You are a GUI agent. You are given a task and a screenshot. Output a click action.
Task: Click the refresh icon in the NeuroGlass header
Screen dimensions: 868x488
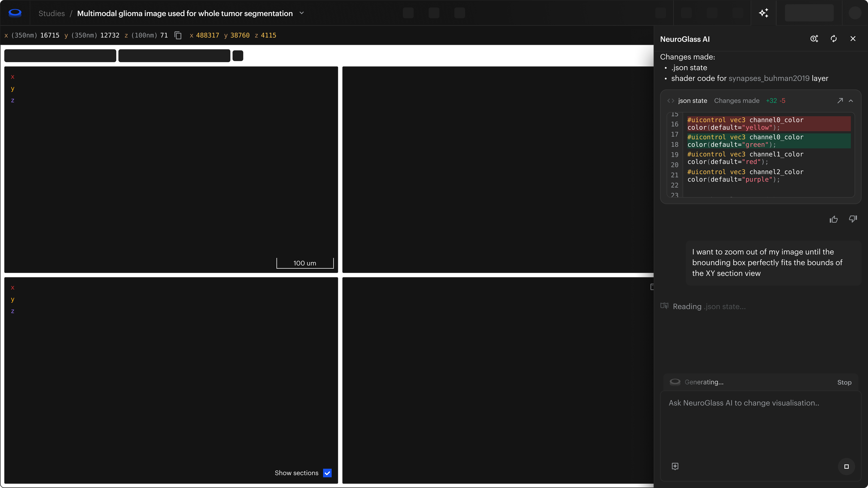click(x=834, y=39)
